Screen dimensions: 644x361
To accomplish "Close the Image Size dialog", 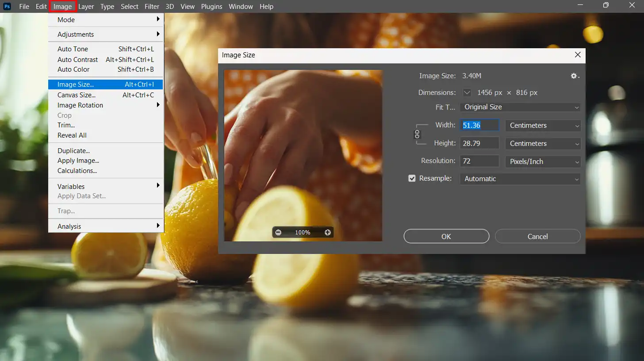I will (577, 55).
